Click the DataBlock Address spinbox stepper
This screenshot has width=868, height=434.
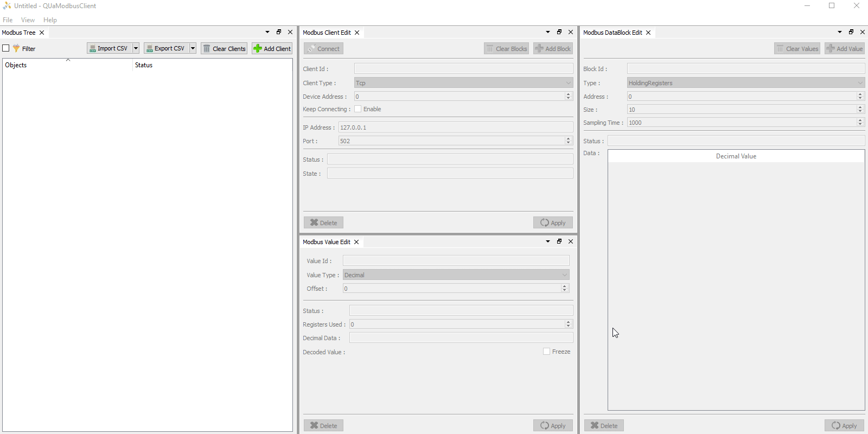860,96
